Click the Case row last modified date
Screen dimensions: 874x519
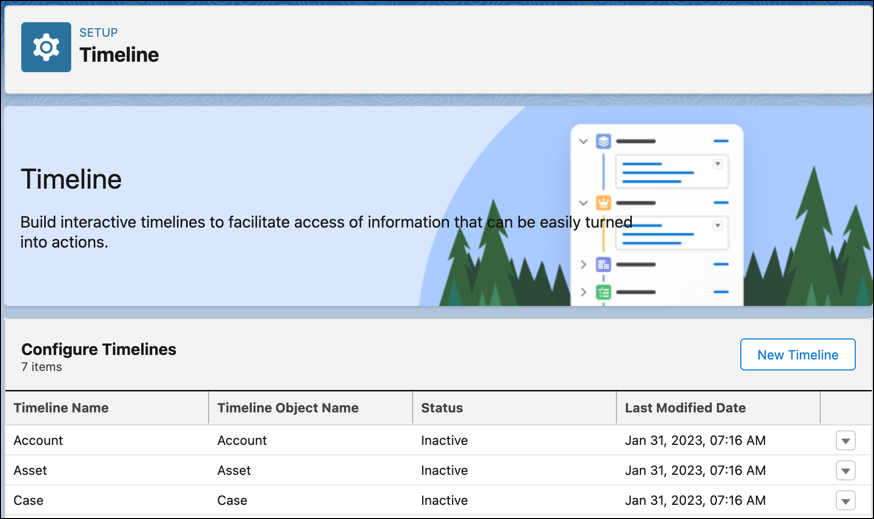click(x=695, y=501)
